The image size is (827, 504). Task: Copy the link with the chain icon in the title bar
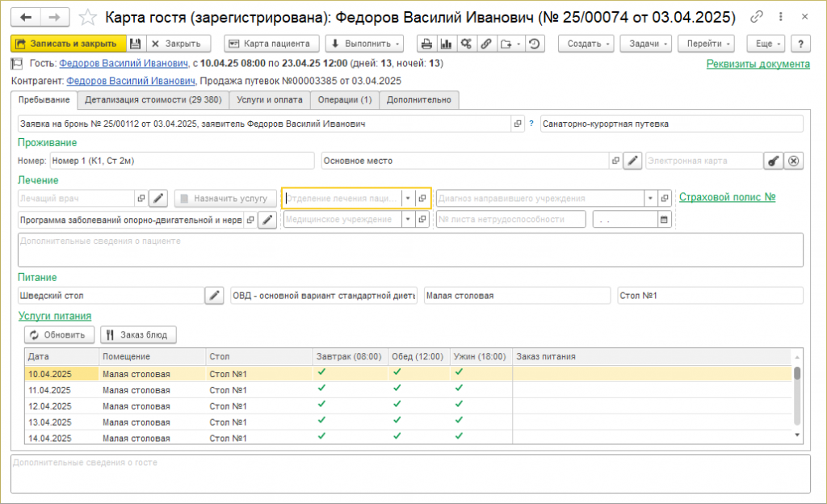[757, 17]
